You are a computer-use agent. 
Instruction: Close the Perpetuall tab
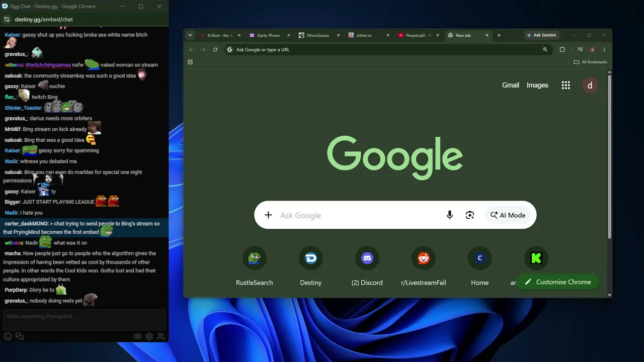pos(437,35)
